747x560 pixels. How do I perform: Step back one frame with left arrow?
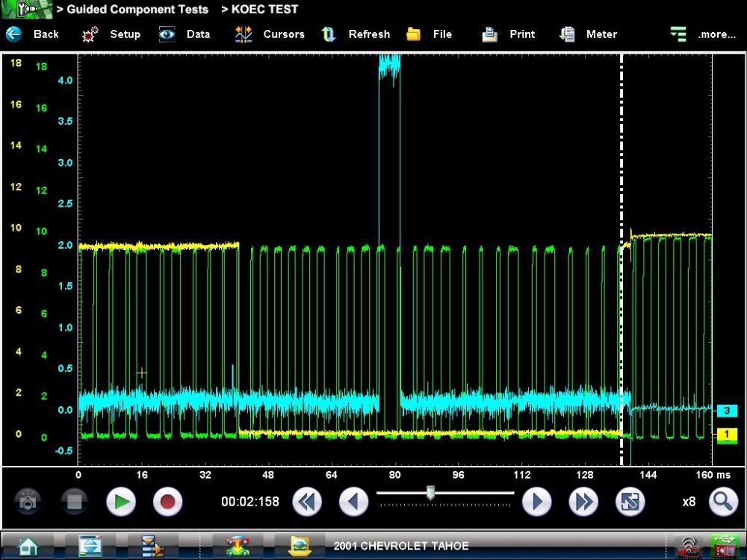353,502
